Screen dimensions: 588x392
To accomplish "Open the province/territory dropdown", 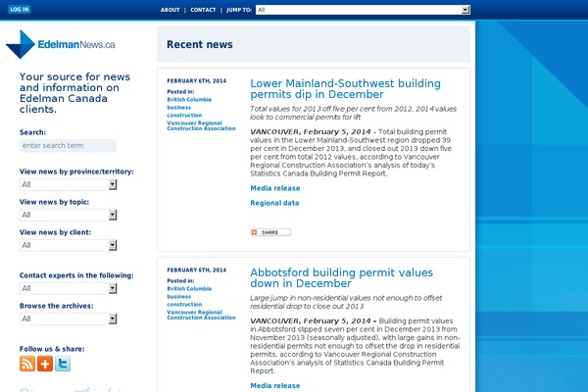I will [x=68, y=184].
